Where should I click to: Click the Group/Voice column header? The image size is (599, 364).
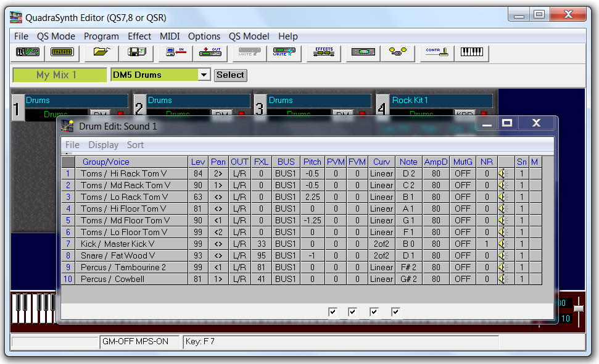pos(105,162)
